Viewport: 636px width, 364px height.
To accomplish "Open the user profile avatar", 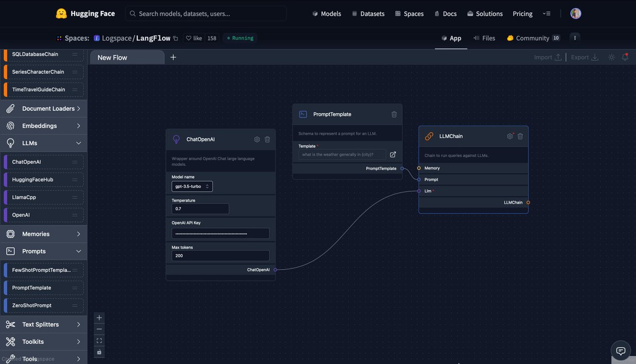I will pos(576,14).
